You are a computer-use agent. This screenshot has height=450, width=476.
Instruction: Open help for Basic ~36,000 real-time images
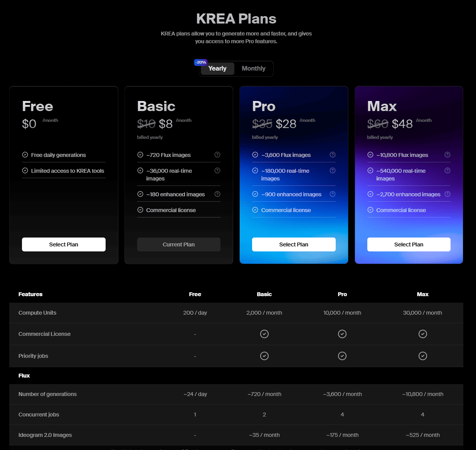217,170
